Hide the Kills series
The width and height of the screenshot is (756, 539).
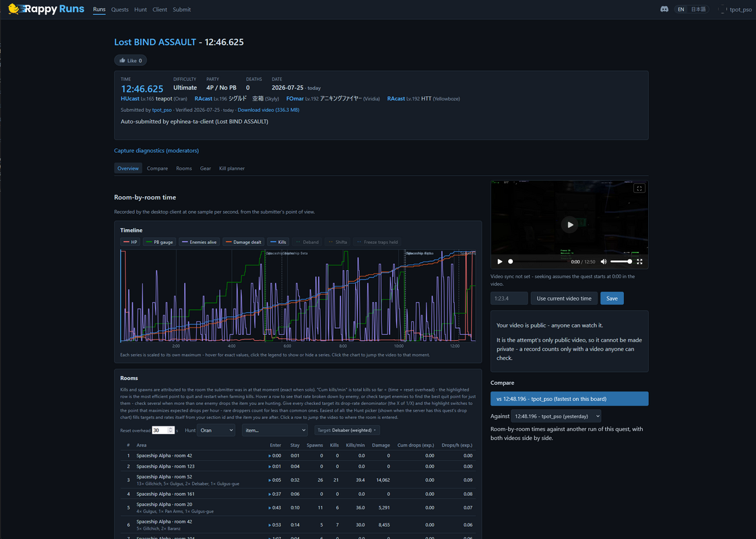(x=278, y=242)
